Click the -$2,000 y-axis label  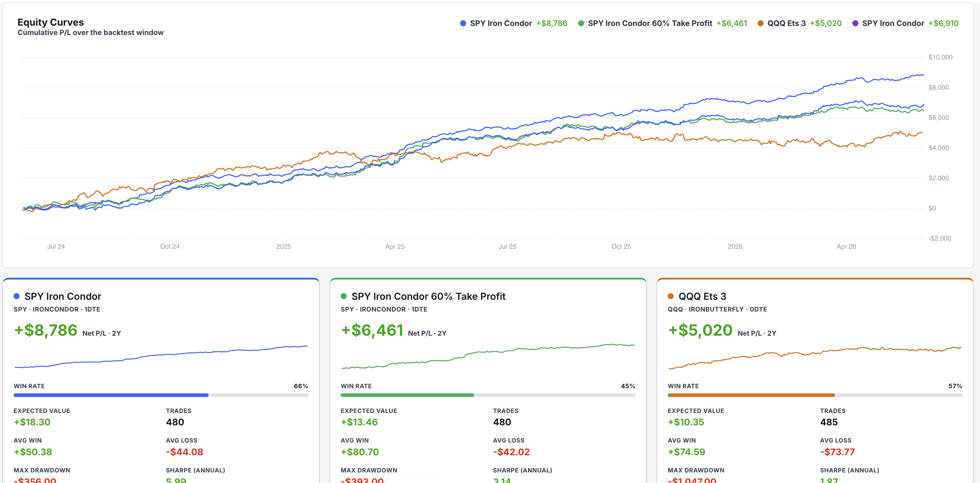tap(940, 238)
